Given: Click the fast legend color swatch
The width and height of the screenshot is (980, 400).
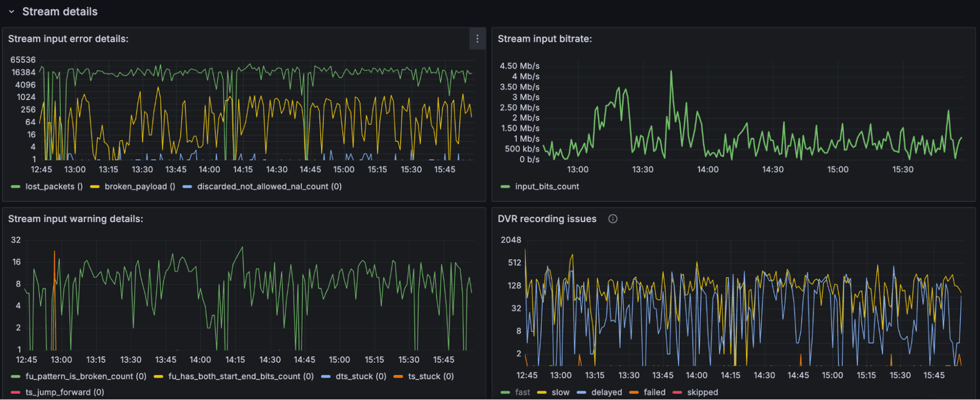Looking at the screenshot, I should tap(505, 392).
